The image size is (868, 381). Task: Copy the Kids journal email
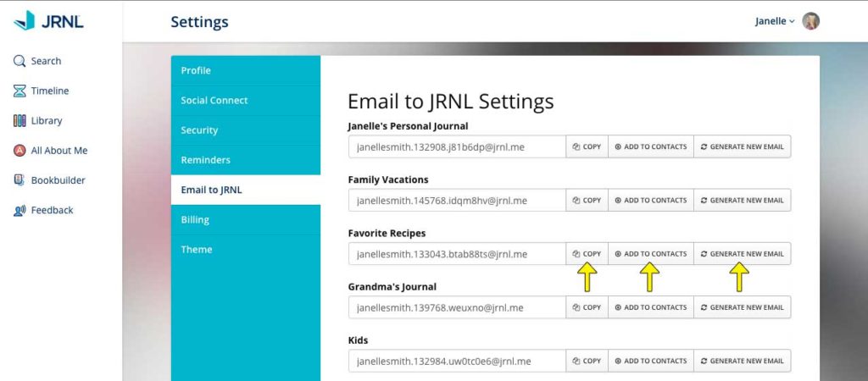pyautogui.click(x=587, y=361)
